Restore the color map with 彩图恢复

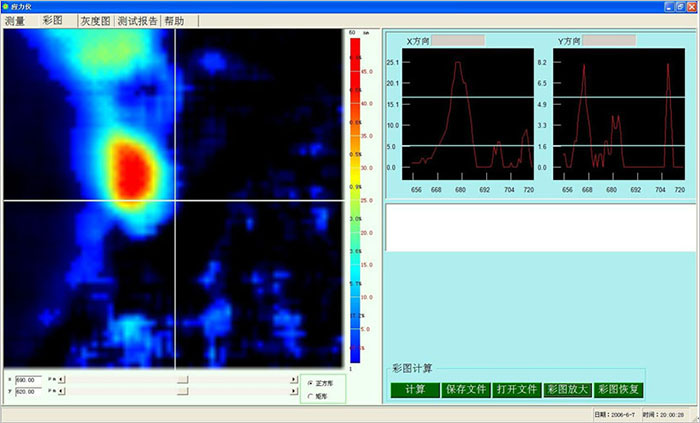pyautogui.click(x=619, y=389)
